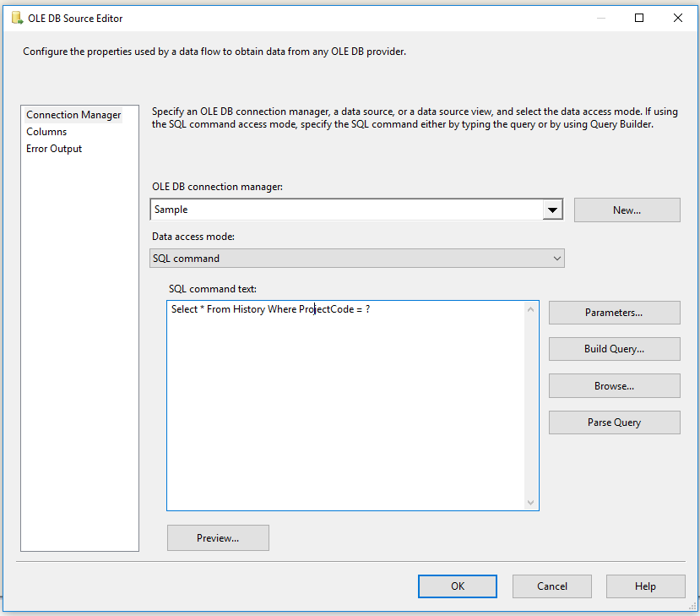700x616 pixels.
Task: Select the Connection Manager page
Action: pos(73,114)
